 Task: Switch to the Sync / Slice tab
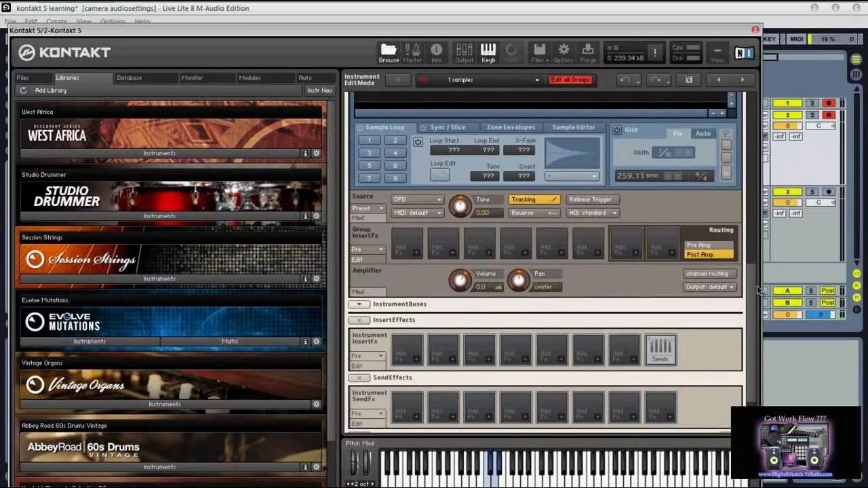coord(448,127)
